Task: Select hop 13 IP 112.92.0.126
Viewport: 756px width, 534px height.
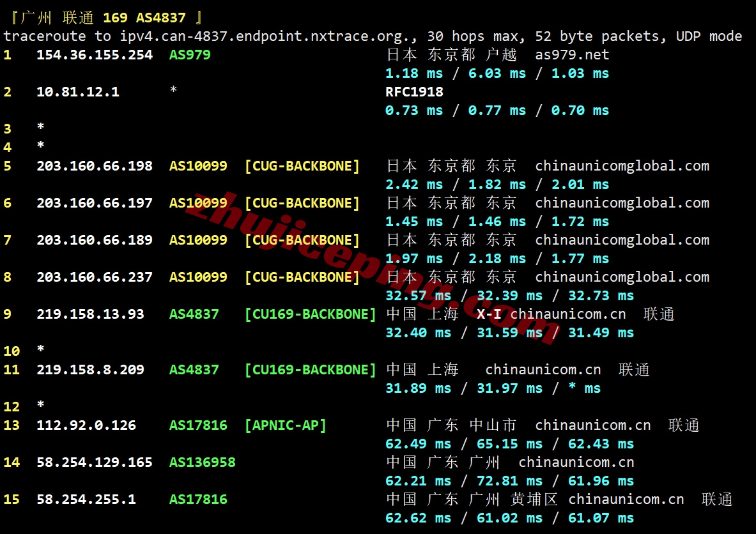Action: coord(86,425)
